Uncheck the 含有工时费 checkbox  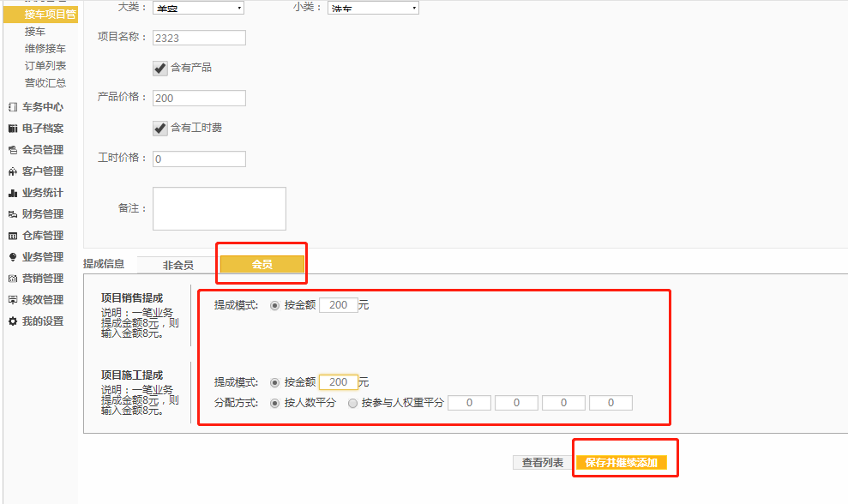coord(159,128)
